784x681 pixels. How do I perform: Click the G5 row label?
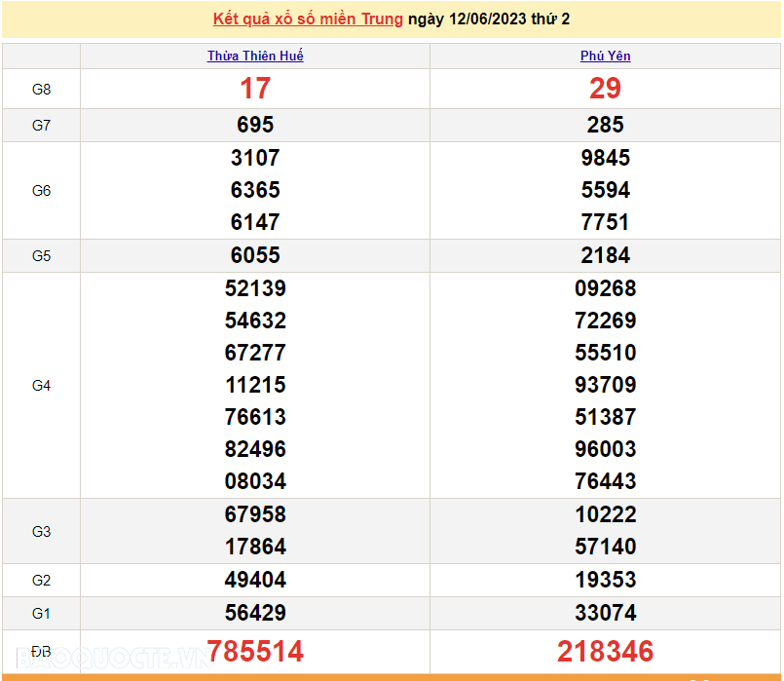pyautogui.click(x=41, y=256)
